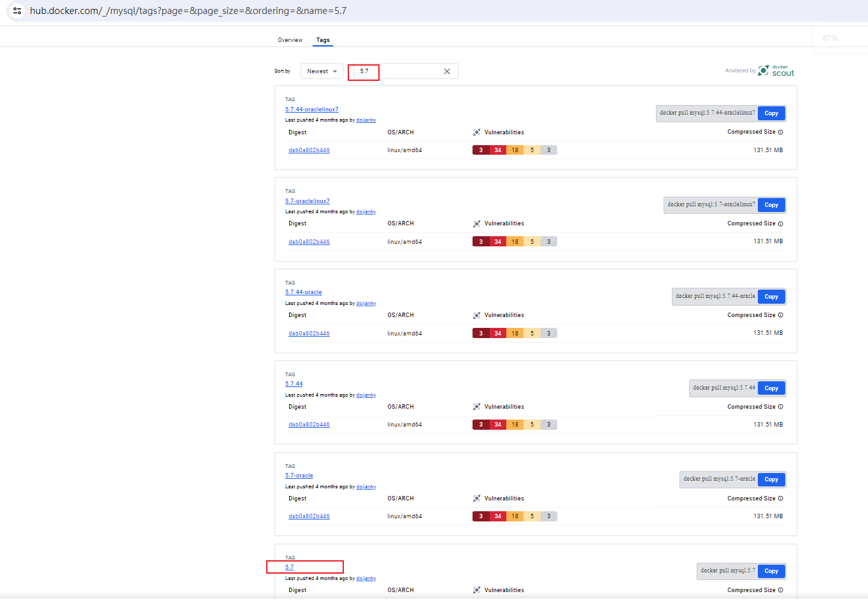Image resolution: width=868 pixels, height=601 pixels.
Task: Open digest dab0a802b446 of 5.7-oraclelinux7
Action: 309,242
